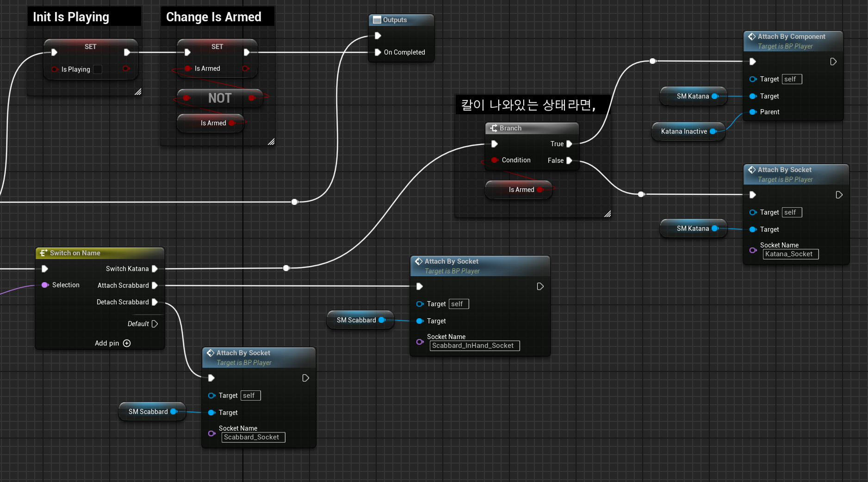The image size is (868, 482).
Task: Click the Branch Condition input pin
Action: [x=495, y=160]
